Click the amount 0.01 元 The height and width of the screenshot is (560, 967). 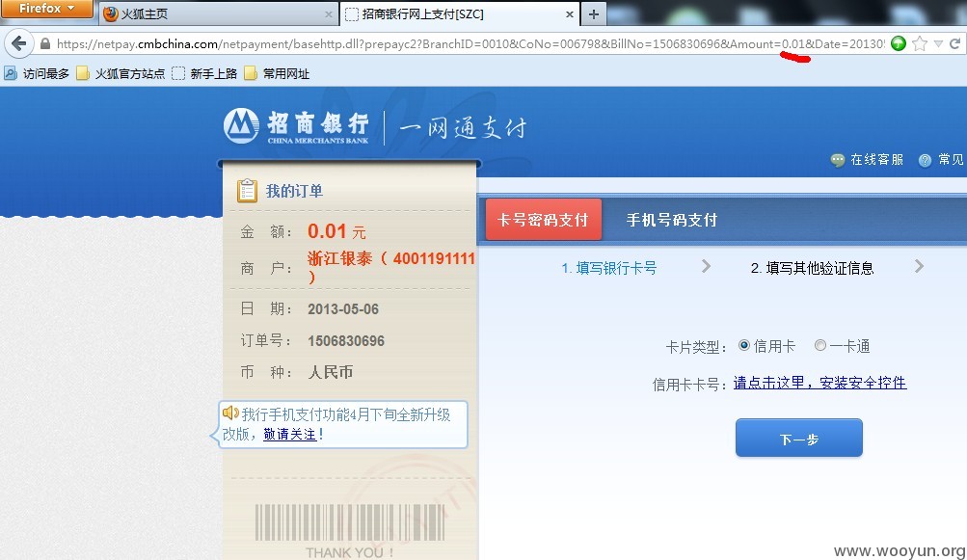click(x=336, y=231)
